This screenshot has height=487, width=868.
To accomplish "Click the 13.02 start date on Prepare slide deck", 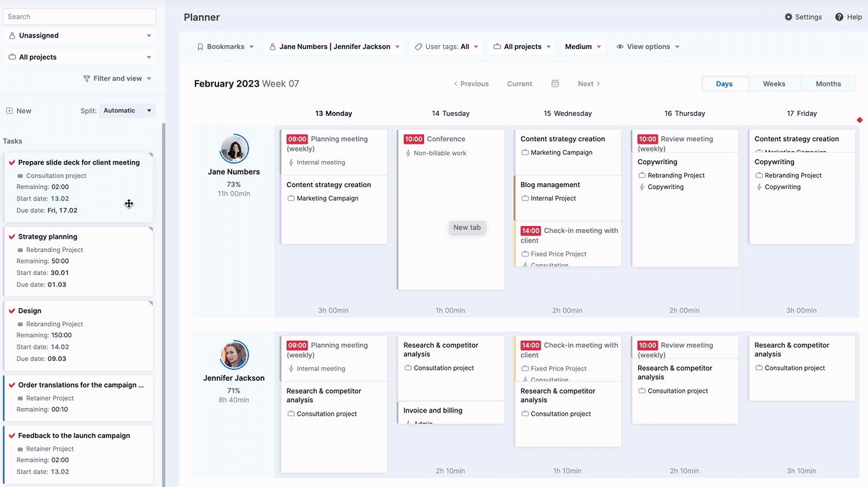I will click(x=60, y=199).
